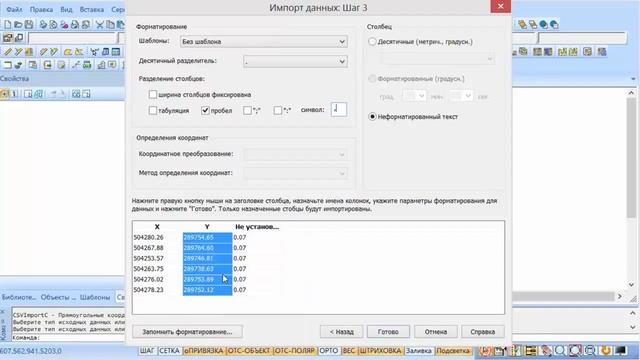Click the layer manager icon left of layer field
This screenshot has height=360, width=640.
pyautogui.click(x=7, y=38)
